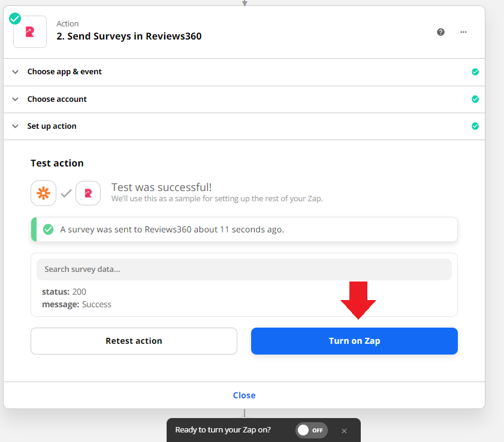Click green success check in survey sent banner

48,229
